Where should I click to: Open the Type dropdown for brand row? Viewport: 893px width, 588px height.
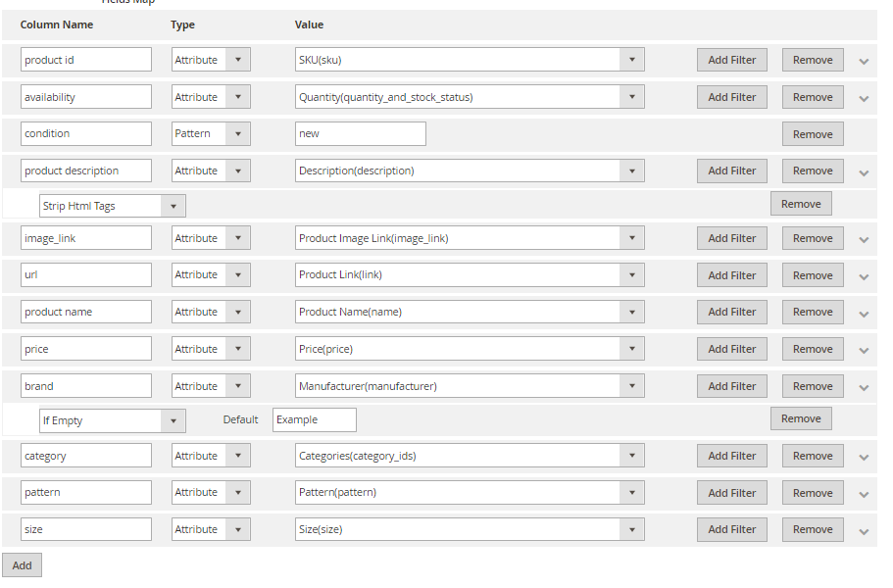point(211,386)
